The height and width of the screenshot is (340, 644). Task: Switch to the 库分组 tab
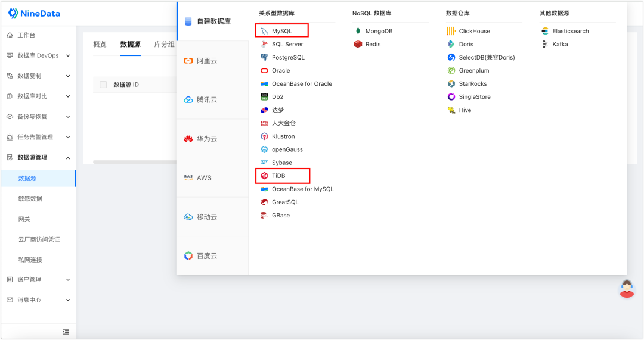pos(165,44)
